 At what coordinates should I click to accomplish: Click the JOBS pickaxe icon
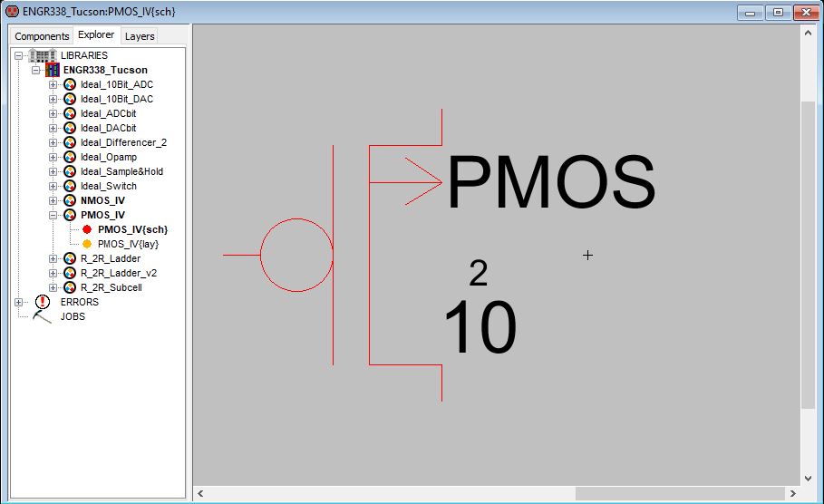[43, 316]
